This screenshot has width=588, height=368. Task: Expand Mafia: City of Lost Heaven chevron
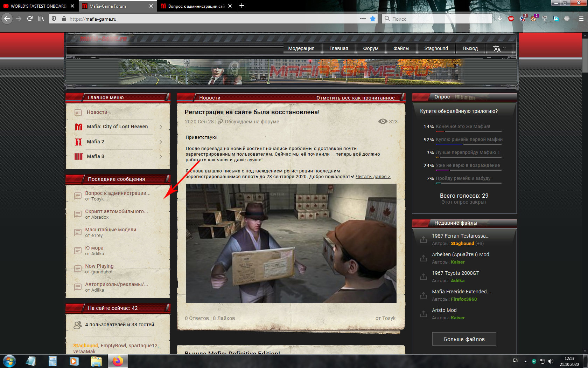[x=161, y=127]
